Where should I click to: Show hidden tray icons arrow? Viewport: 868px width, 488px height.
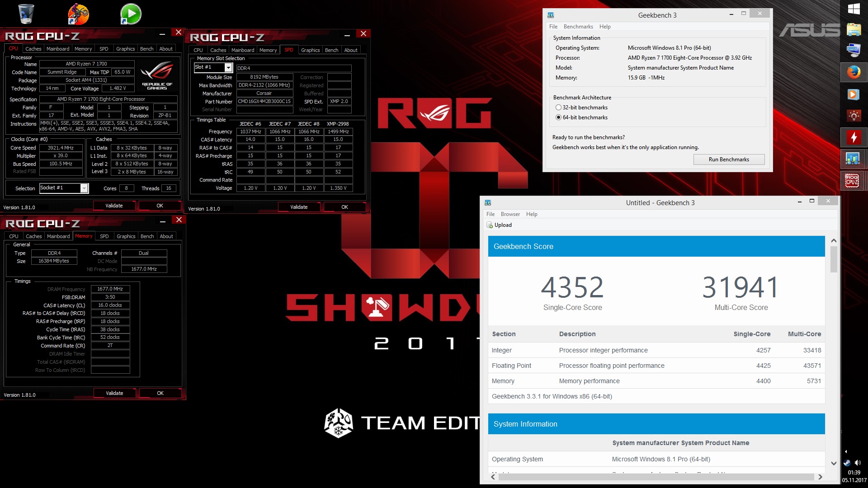click(846, 451)
